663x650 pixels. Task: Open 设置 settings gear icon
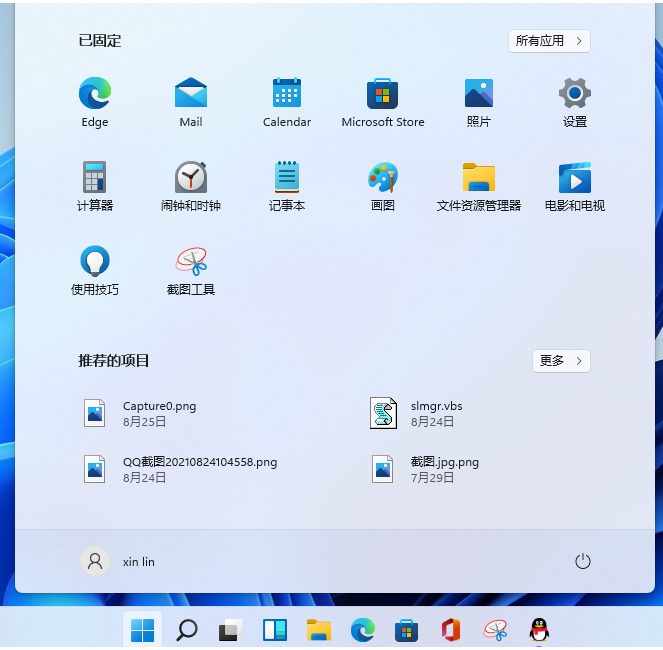(575, 102)
